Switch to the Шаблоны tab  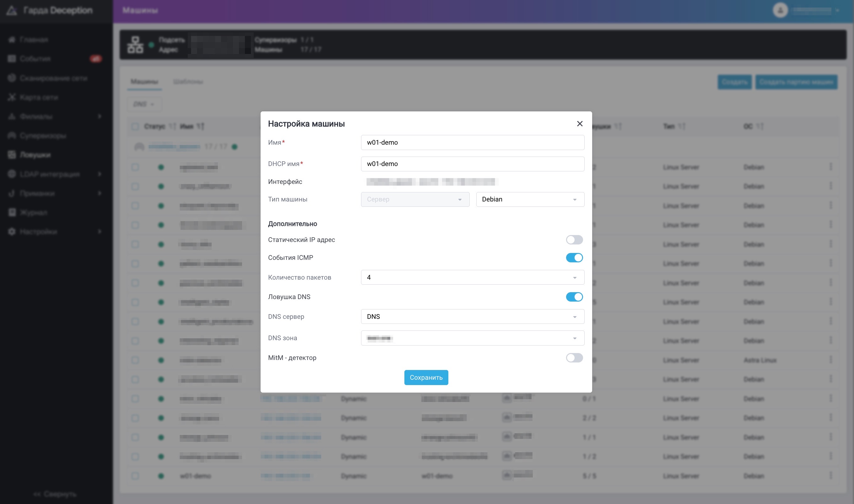tap(188, 82)
